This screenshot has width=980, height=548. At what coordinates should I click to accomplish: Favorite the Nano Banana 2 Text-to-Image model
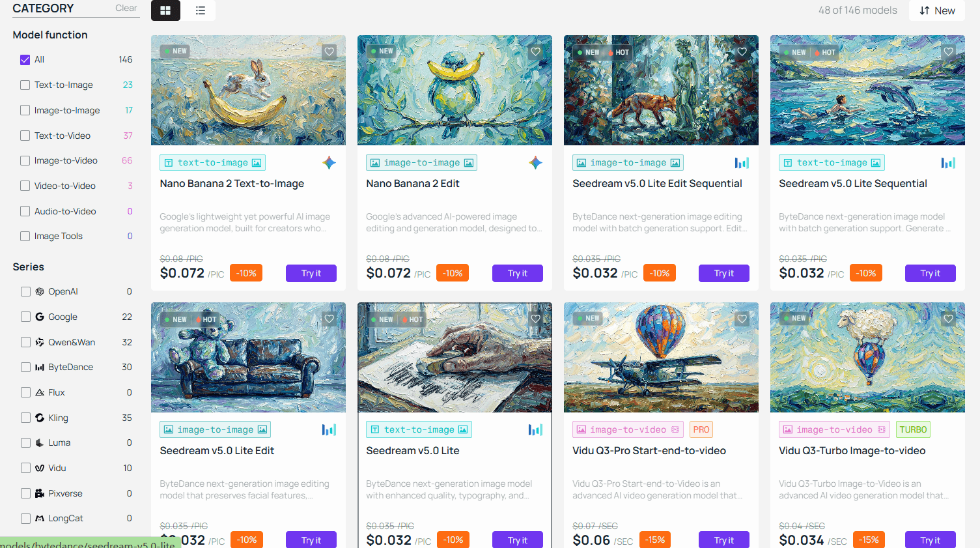pos(329,51)
